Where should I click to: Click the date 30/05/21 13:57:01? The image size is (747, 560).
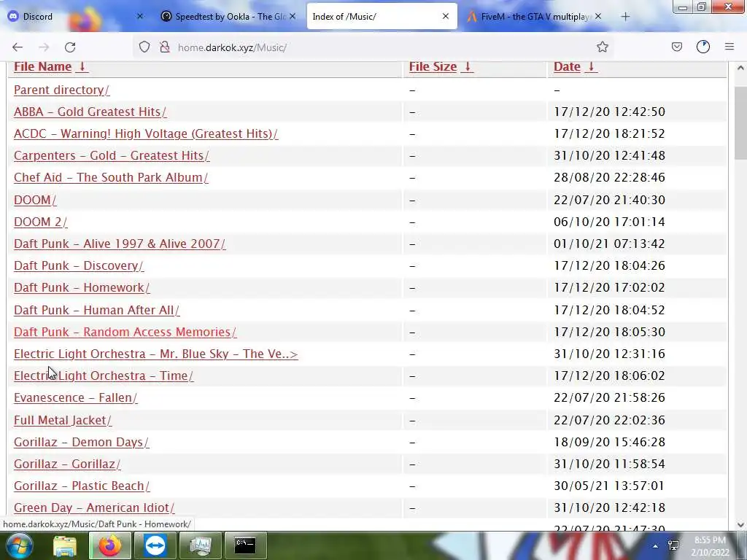tap(609, 486)
